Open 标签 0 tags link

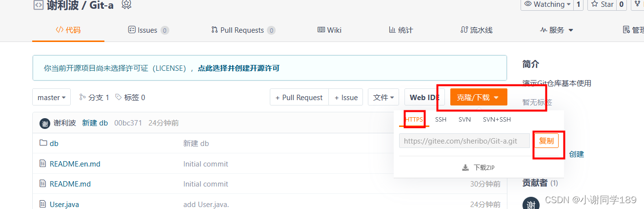click(130, 97)
